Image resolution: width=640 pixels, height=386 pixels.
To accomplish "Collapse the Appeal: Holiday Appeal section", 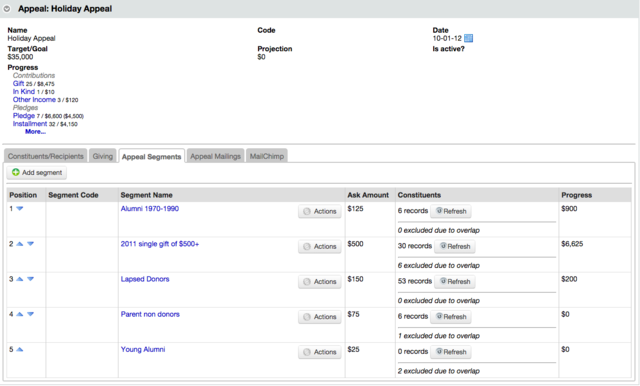I will [7, 9].
